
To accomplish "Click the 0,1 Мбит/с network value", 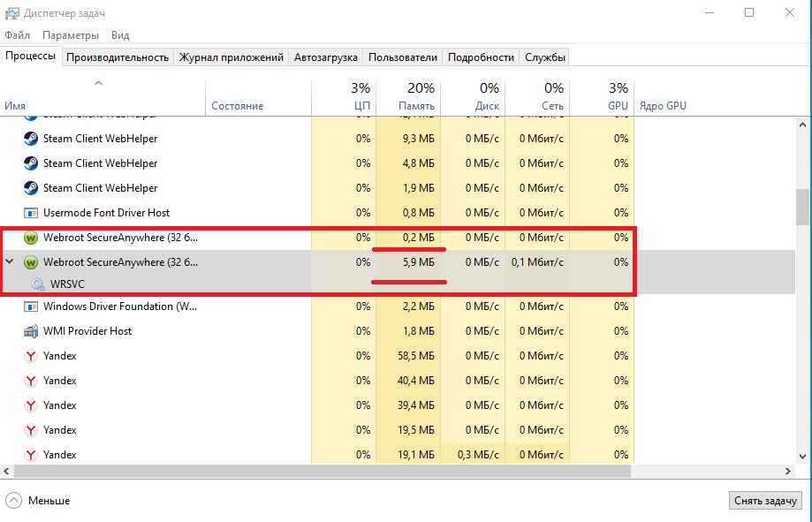I will (x=537, y=262).
